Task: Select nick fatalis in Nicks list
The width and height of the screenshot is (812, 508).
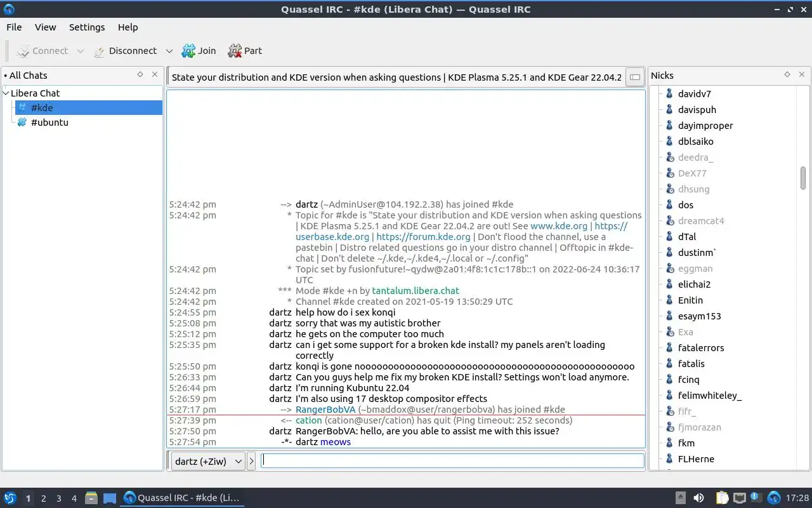Action: point(691,364)
